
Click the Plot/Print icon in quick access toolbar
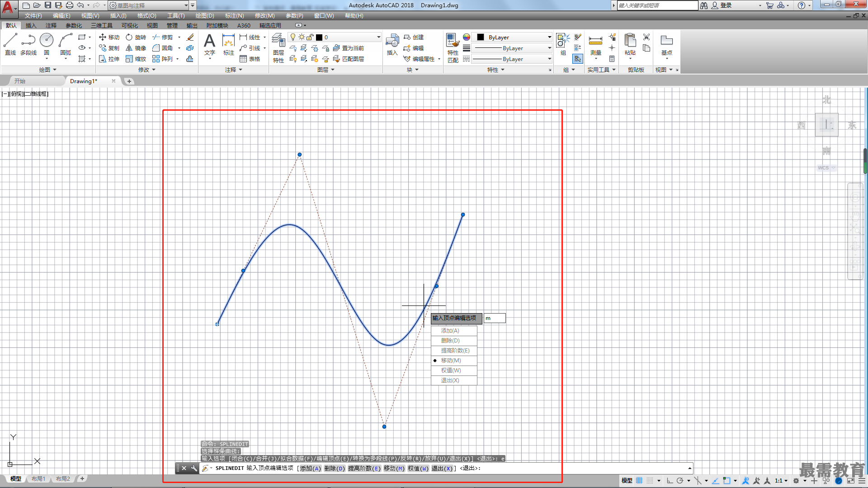pos(70,5)
